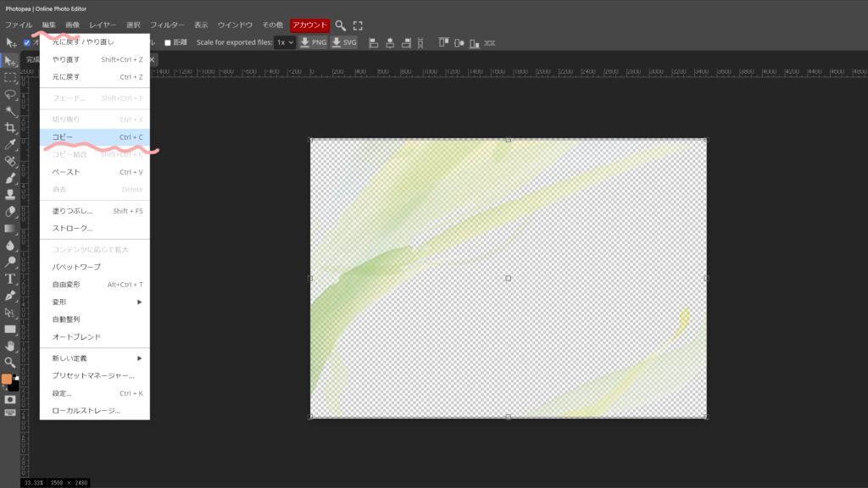The image size is (868, 488).
Task: Open the 1x export scale dropdown
Action: 284,42
